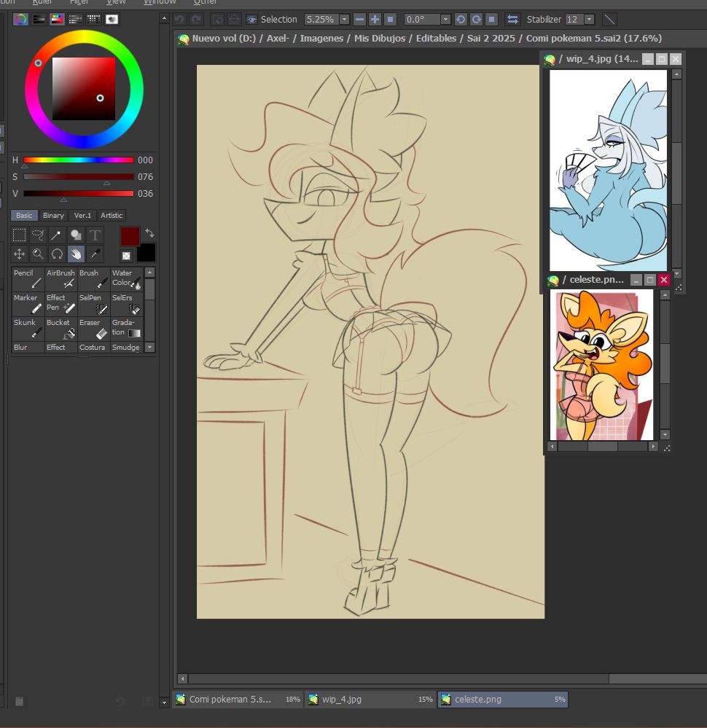Choose the Bucket fill tool
The height and width of the screenshot is (728, 707).
coord(60,328)
